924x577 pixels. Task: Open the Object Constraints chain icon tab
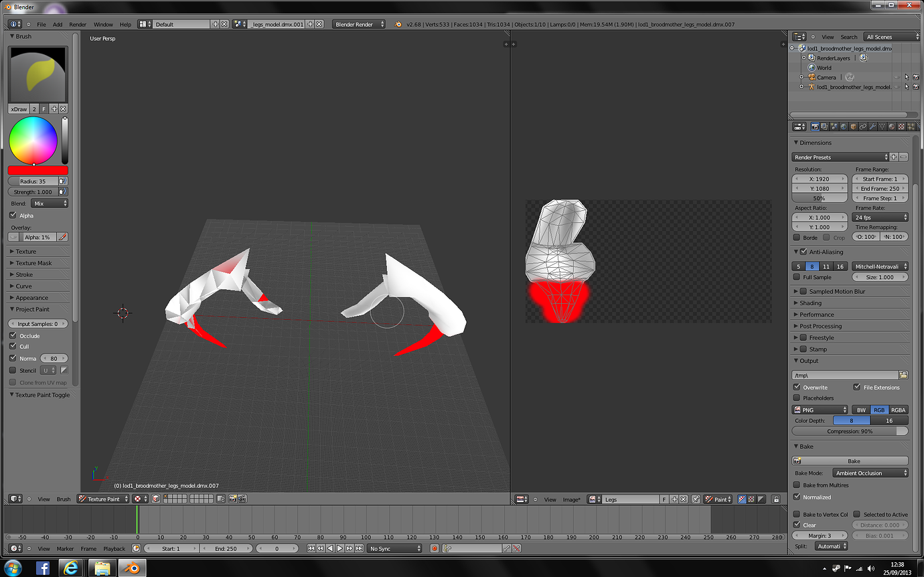[x=863, y=127]
